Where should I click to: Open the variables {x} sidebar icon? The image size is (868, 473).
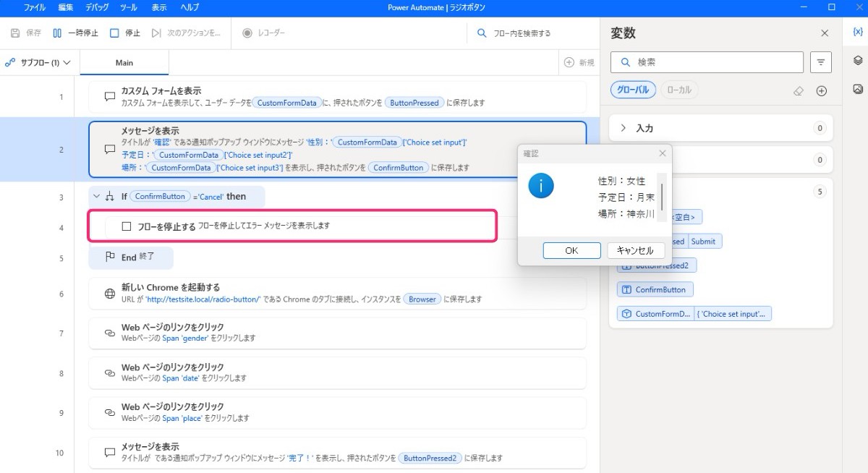(x=857, y=33)
